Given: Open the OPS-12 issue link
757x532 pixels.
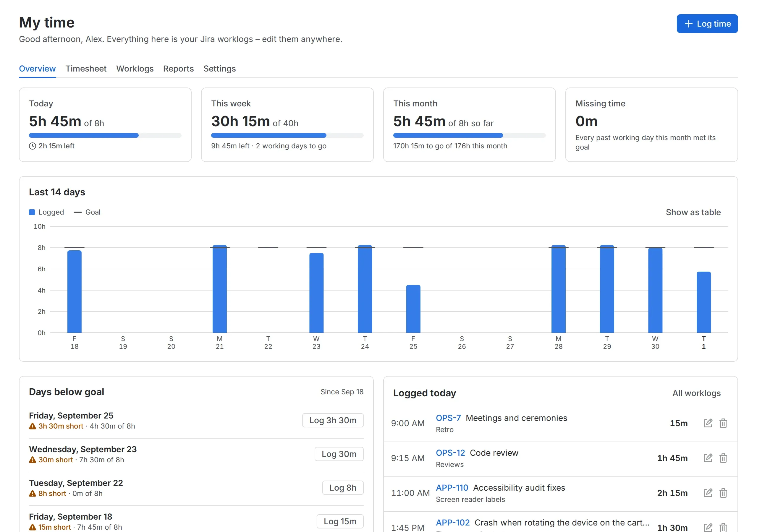Looking at the screenshot, I should (x=450, y=453).
